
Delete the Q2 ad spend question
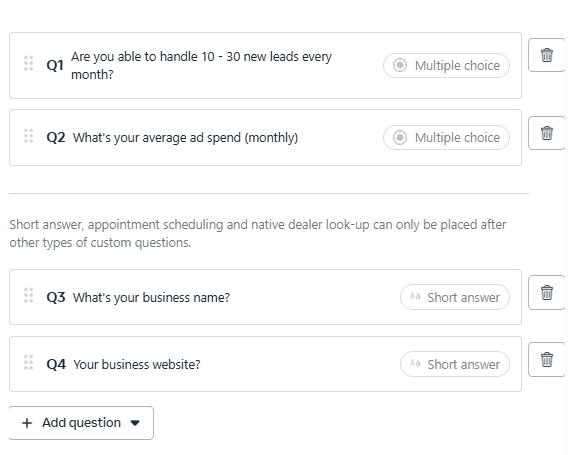[x=547, y=133]
